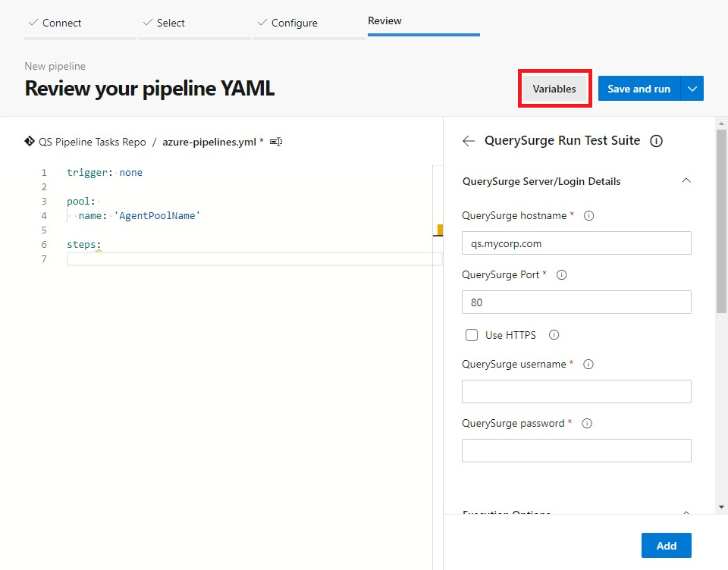The width and height of the screenshot is (728, 570).
Task: Go back using the left arrow icon
Action: [469, 141]
